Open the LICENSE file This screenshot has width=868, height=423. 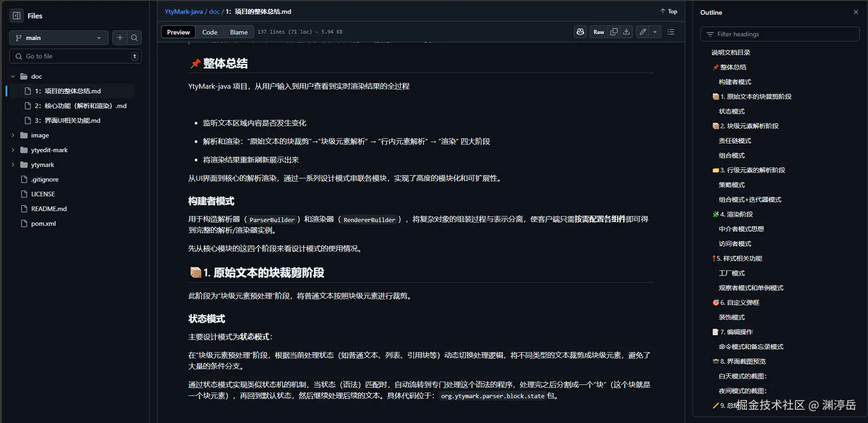click(x=43, y=194)
